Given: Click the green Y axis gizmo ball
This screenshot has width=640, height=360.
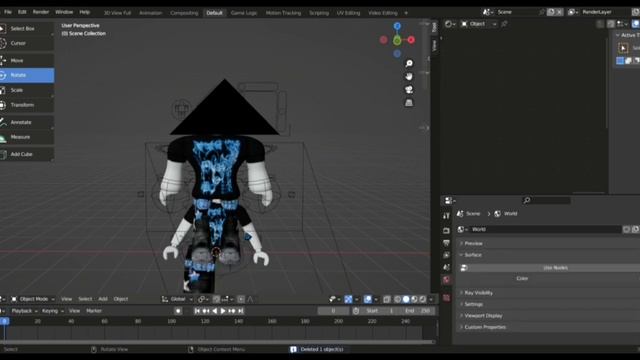Looking at the screenshot, I should [397, 40].
